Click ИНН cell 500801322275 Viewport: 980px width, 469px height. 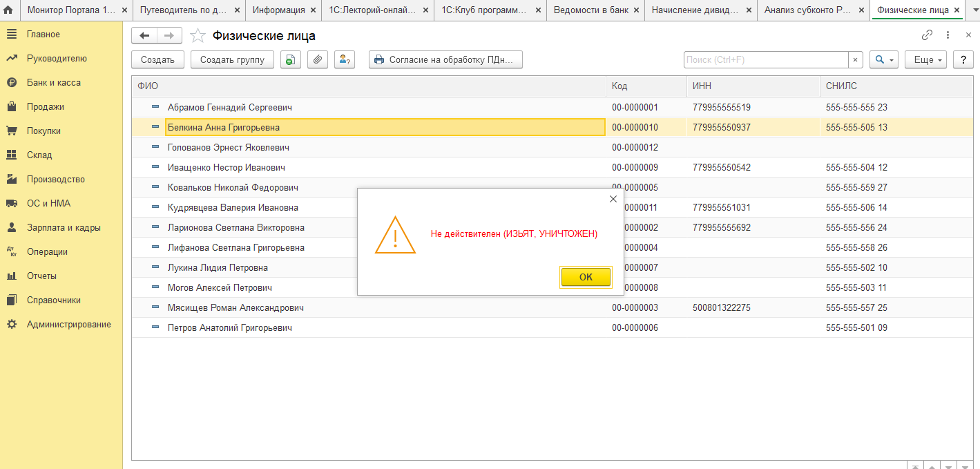pyautogui.click(x=753, y=307)
